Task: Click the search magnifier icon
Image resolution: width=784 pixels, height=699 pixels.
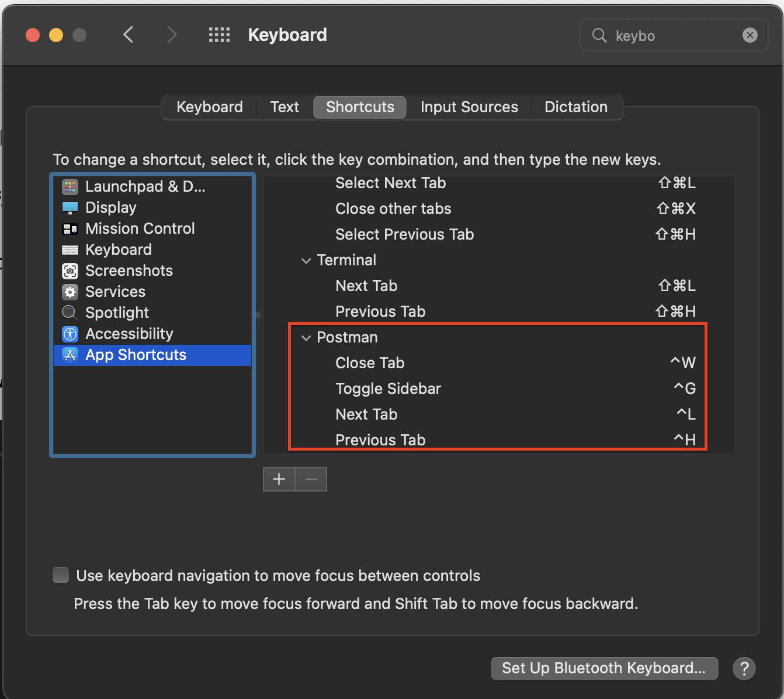Action: [x=599, y=36]
